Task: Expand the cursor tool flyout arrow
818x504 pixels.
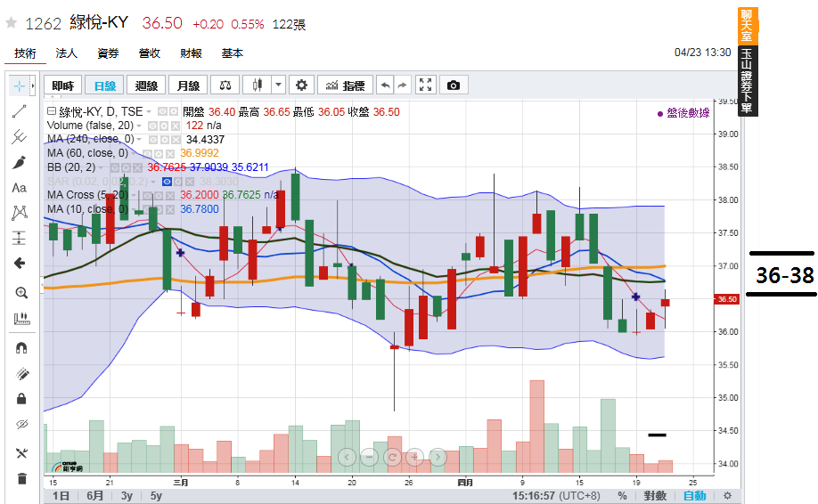Action: click(x=33, y=86)
